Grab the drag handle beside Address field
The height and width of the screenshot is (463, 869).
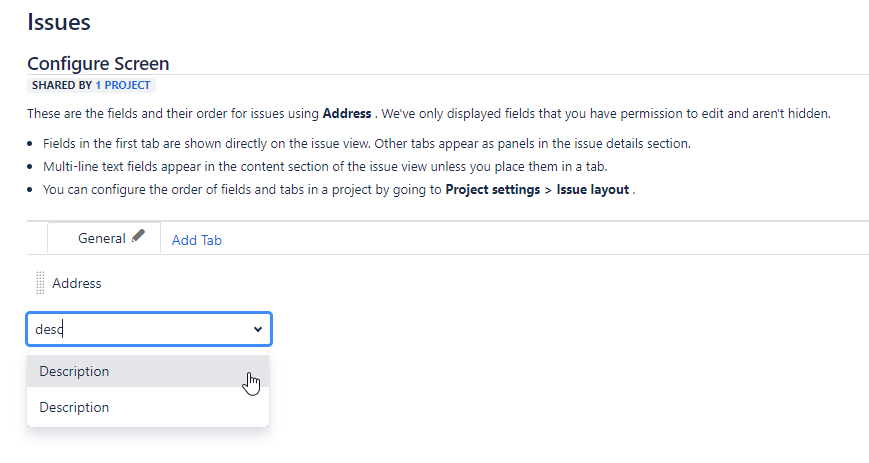click(x=40, y=283)
